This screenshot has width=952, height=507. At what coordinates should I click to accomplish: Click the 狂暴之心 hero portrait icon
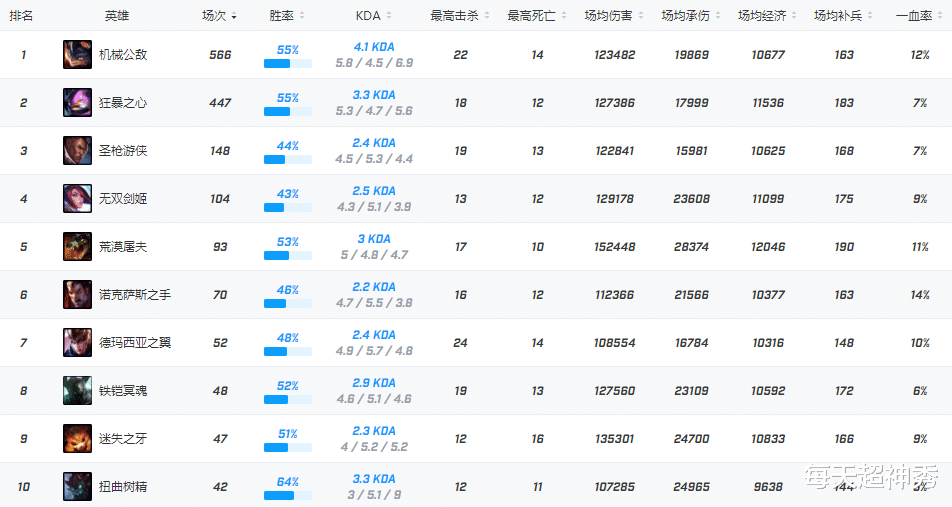tap(77, 103)
